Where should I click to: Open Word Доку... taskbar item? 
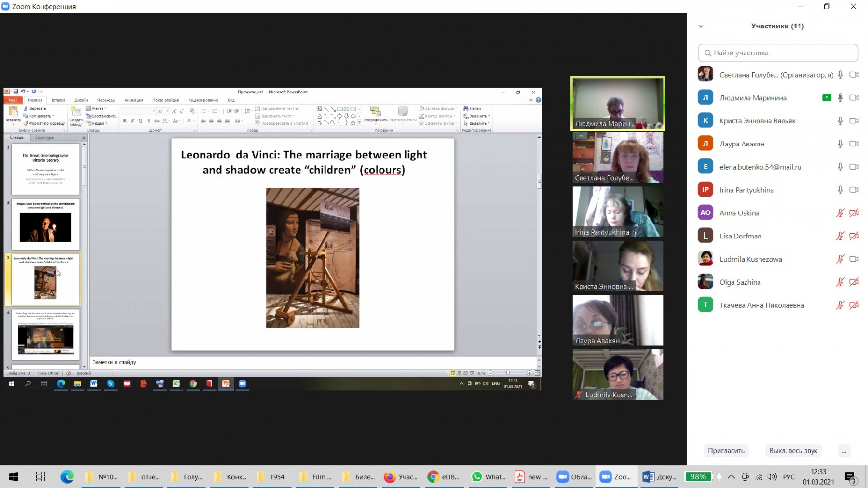(x=659, y=477)
